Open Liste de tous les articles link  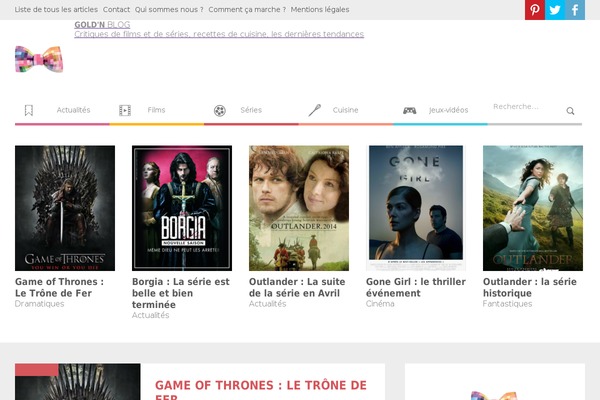[x=56, y=10]
